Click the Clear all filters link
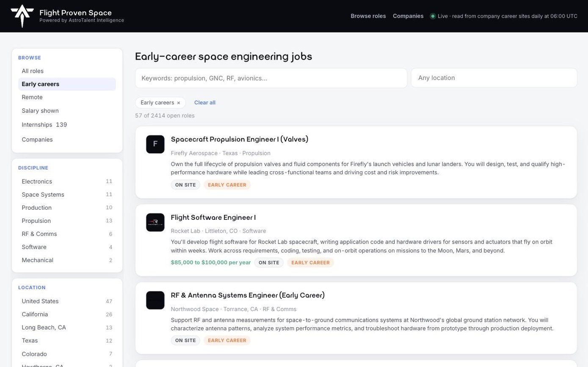Viewport: 588px width, 367px height. (205, 103)
